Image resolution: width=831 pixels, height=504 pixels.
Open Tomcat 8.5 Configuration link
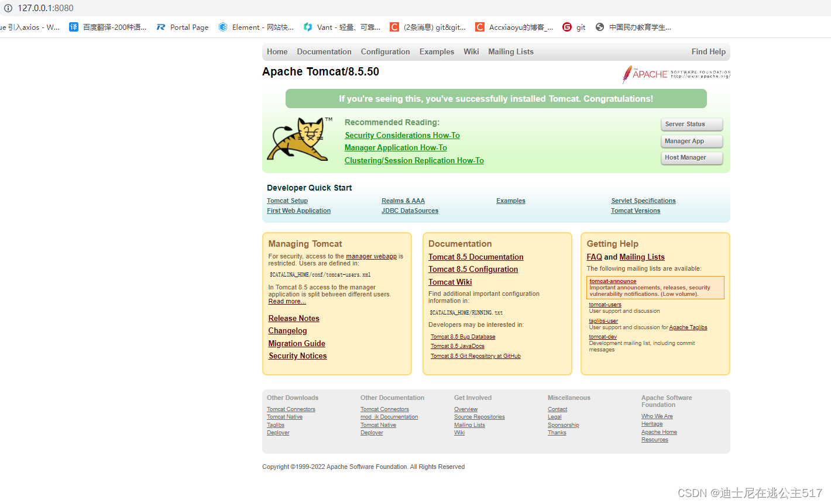(473, 269)
